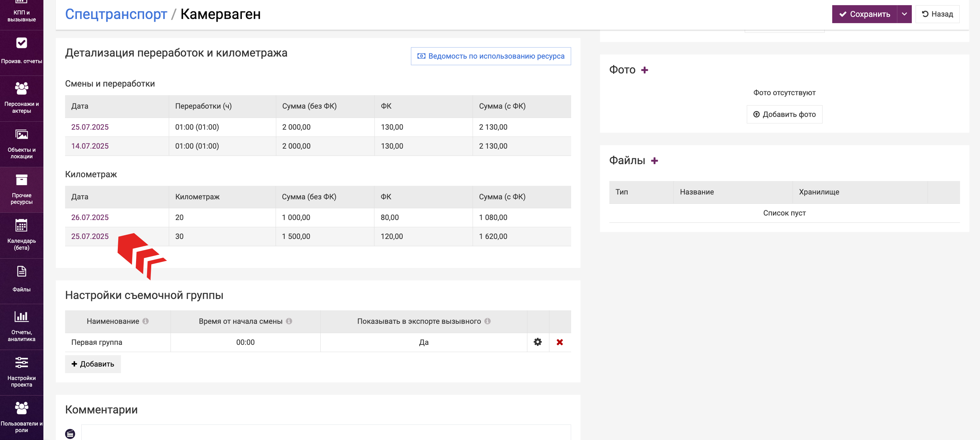The image size is (980, 440).
Task: Click mileage value 30 cell
Action: point(222,236)
